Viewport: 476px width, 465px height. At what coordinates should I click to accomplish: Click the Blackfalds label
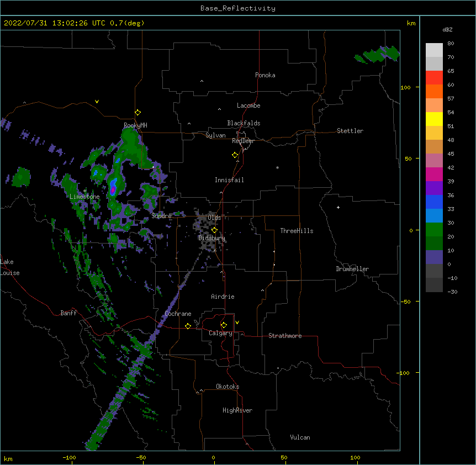pos(244,123)
